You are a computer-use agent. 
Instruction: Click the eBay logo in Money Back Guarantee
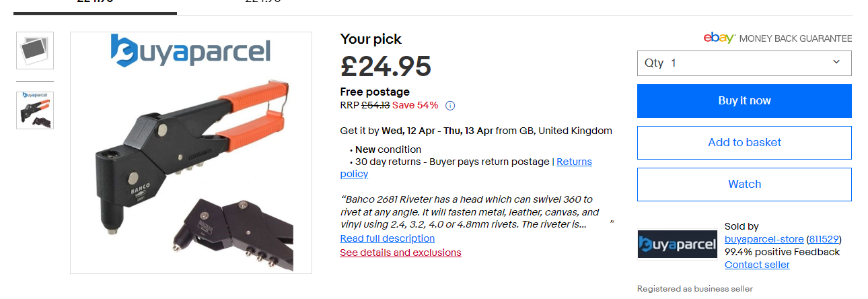tap(719, 38)
